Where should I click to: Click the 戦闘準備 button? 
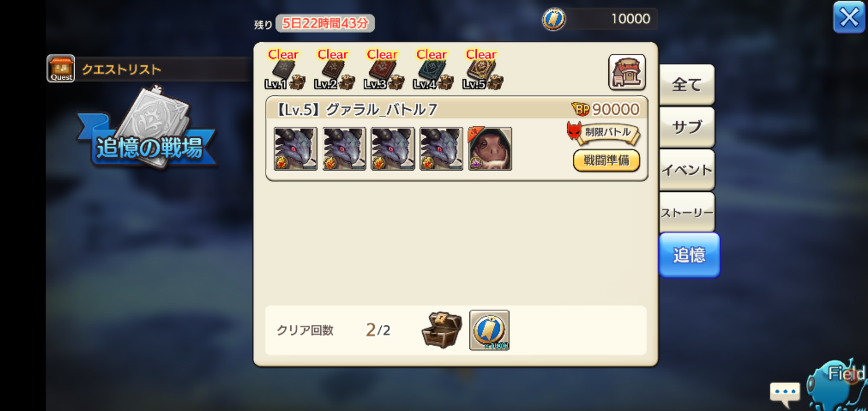(606, 161)
